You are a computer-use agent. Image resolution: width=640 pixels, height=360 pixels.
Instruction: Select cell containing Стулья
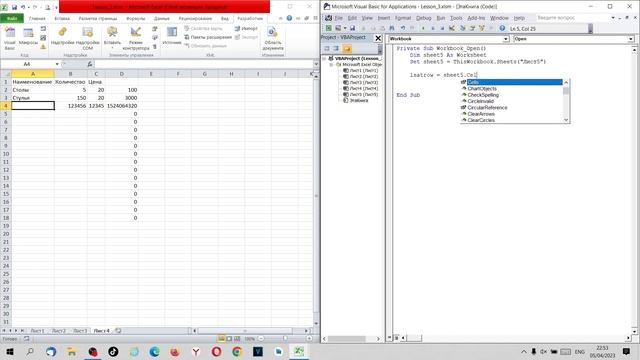coord(33,98)
